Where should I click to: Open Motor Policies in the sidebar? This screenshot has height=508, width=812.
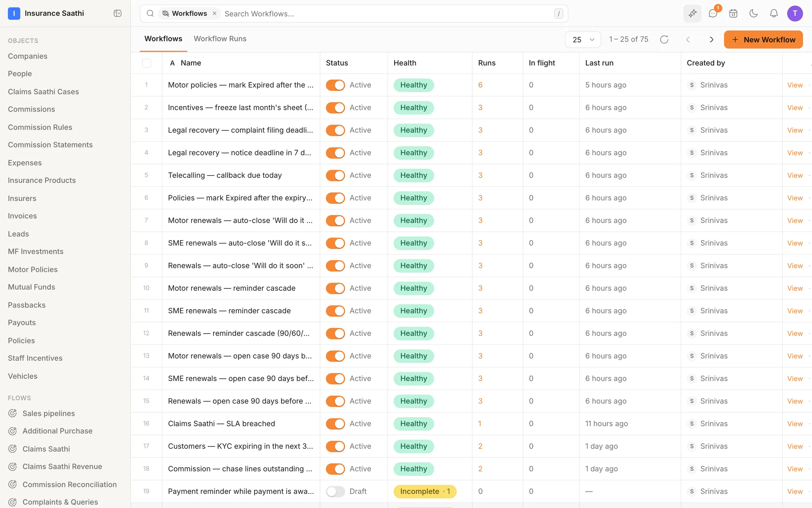tap(32, 269)
